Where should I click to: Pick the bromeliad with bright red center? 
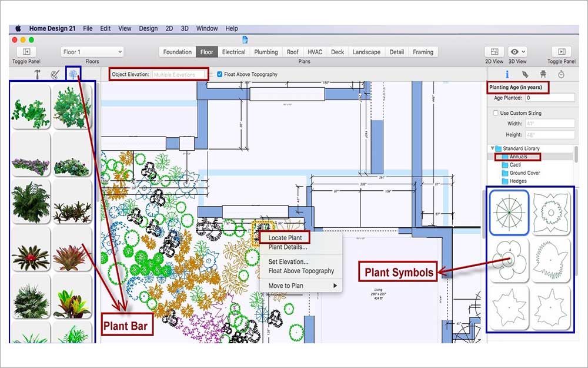31,249
